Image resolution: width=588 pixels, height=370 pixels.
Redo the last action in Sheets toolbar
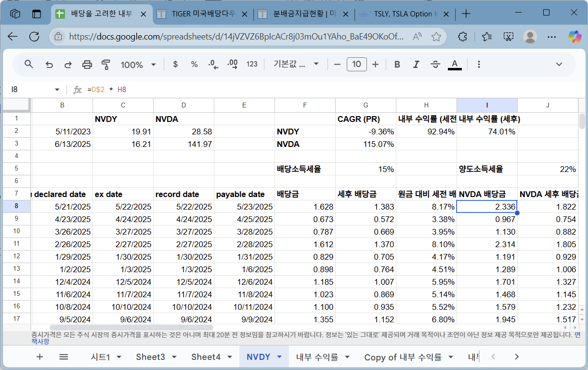(x=68, y=64)
